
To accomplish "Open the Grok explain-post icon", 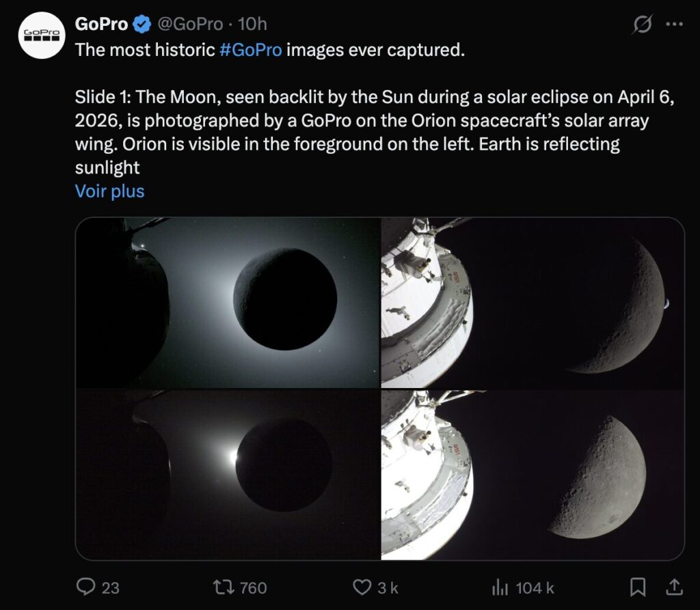I will [643, 25].
